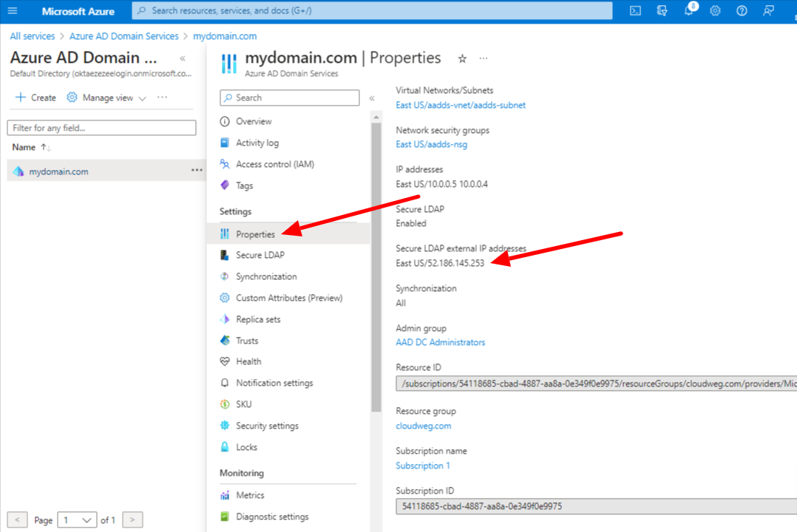797x532 pixels.
Task: Open Trusts menu item
Action: pyautogui.click(x=247, y=341)
